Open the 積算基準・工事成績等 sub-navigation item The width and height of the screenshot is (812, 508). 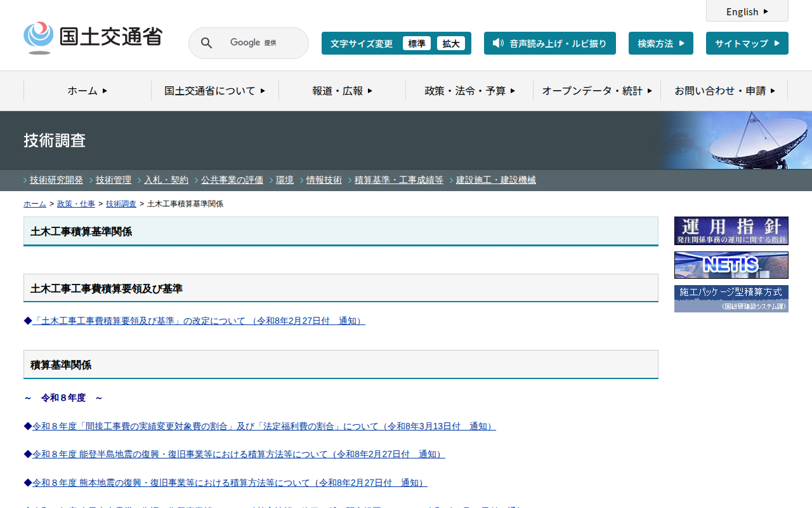coord(398,180)
